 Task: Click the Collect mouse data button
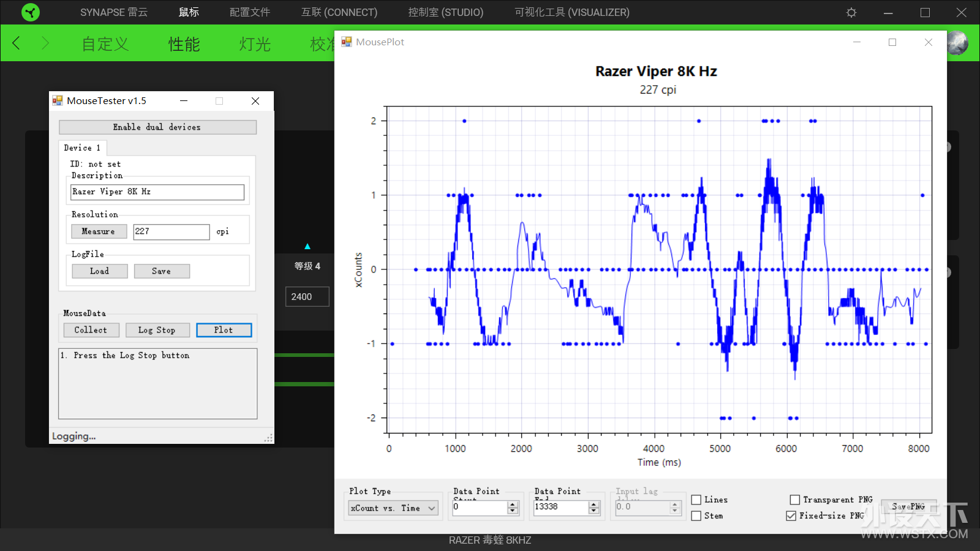tap(91, 330)
